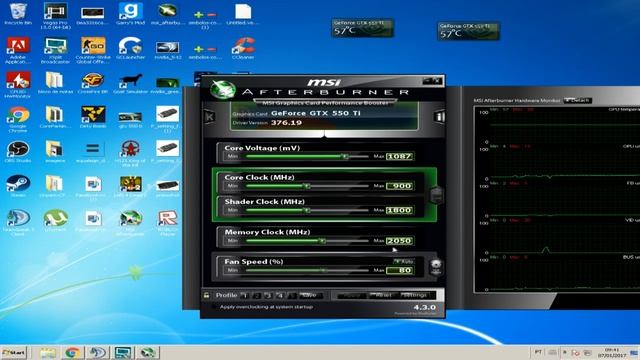Open Afterburner Settings

pyautogui.click(x=416, y=295)
